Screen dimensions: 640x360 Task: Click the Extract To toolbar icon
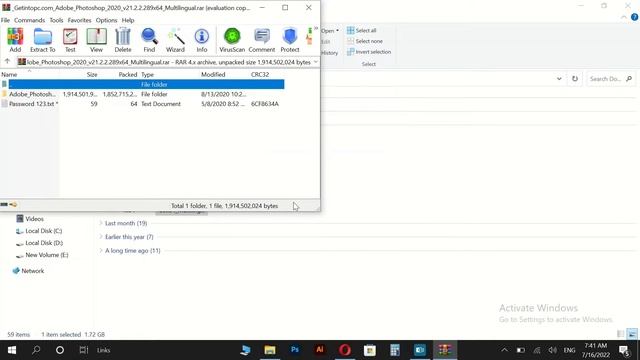(42, 40)
